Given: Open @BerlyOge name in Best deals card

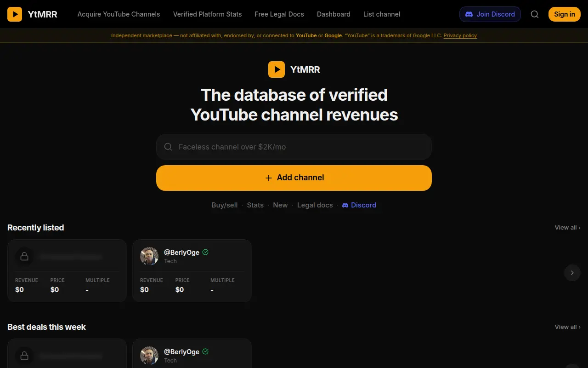Looking at the screenshot, I should click(181, 351).
